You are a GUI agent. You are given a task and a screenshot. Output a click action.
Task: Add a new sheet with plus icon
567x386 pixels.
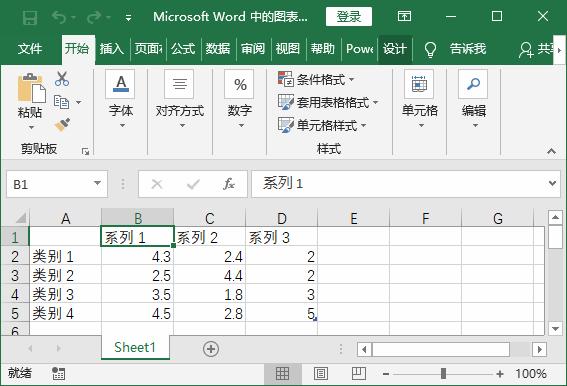click(x=211, y=349)
